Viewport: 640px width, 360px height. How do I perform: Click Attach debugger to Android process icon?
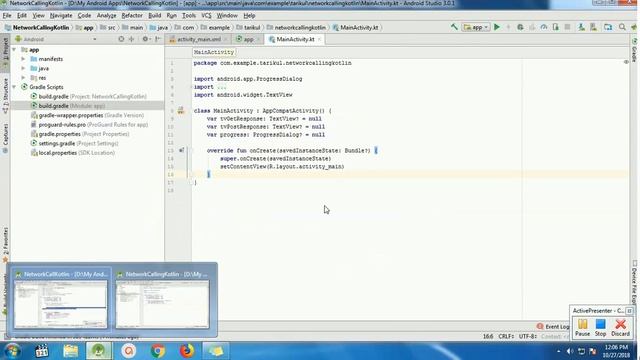(556, 27)
